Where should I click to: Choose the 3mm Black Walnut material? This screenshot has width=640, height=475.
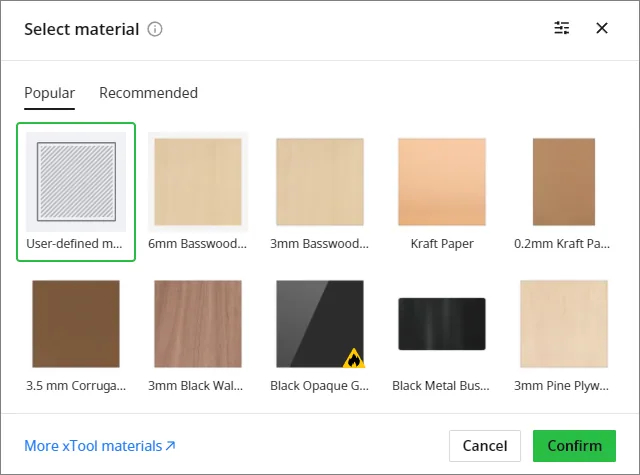coord(198,324)
